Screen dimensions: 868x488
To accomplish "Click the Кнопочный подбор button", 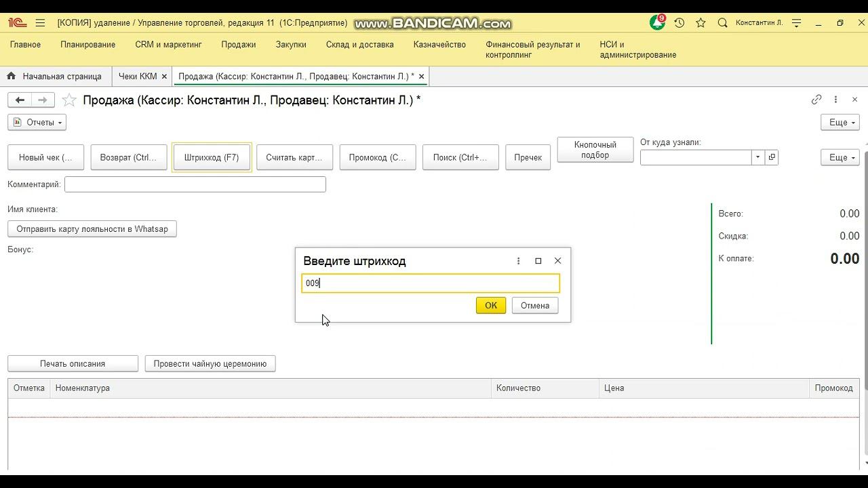I will click(595, 150).
